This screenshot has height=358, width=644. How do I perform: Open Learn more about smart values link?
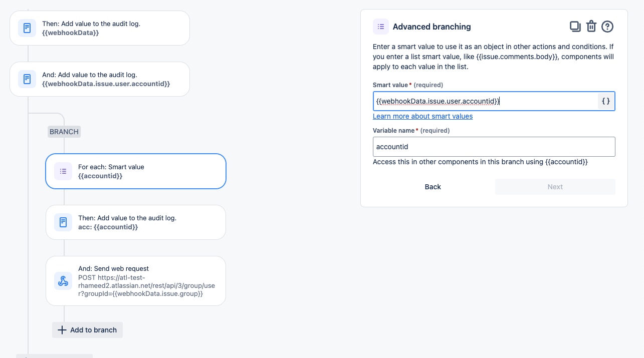coord(422,116)
